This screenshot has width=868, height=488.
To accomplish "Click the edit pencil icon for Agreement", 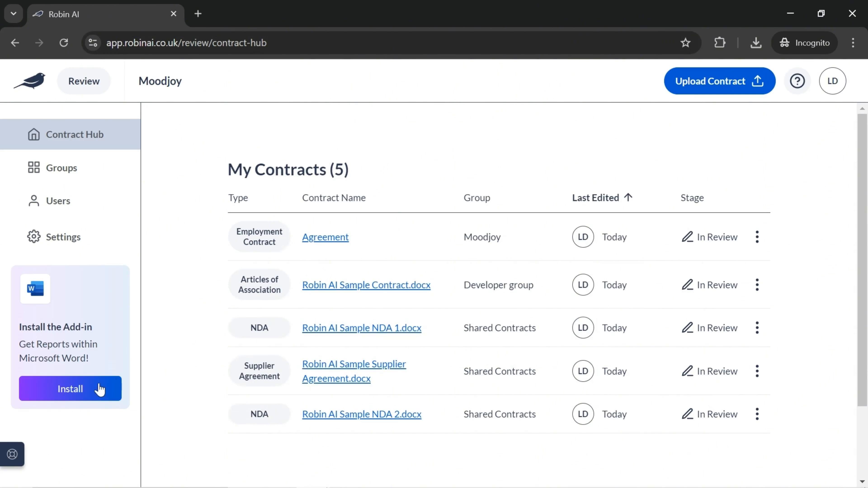I will [x=687, y=237].
